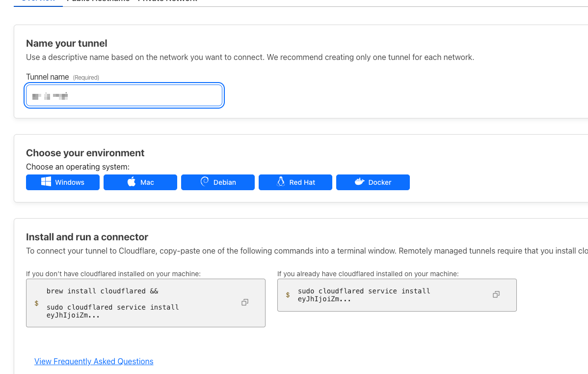Screen dimensions: 588x374
Task: Select the Mac environment button
Action: (x=140, y=182)
